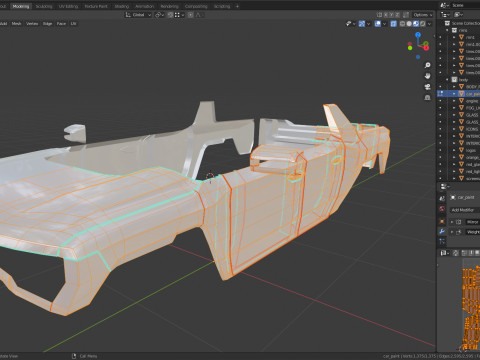Click the zoom view magnifier icon
480x360 pixels.
click(427, 65)
